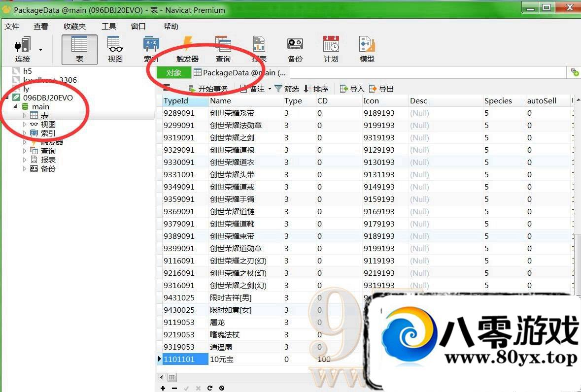Open 备份 from the main toolbar

(x=295, y=50)
